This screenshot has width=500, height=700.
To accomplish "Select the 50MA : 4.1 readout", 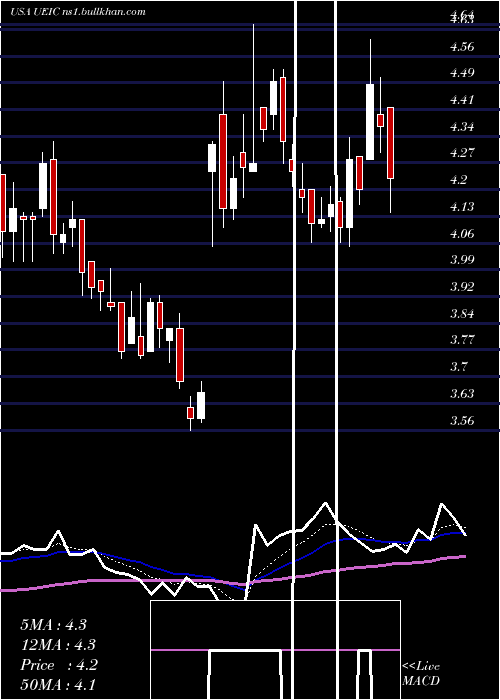I will (x=58, y=685).
